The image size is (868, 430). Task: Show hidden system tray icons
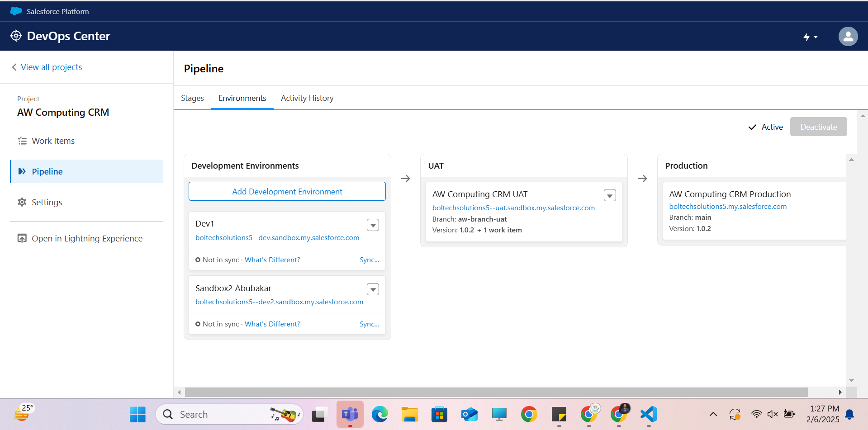tap(713, 414)
